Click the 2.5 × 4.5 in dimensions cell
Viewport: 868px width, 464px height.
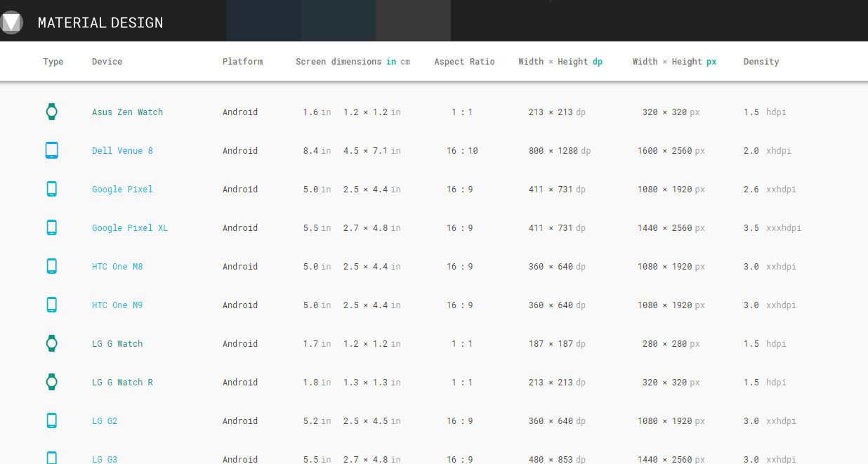click(x=372, y=421)
